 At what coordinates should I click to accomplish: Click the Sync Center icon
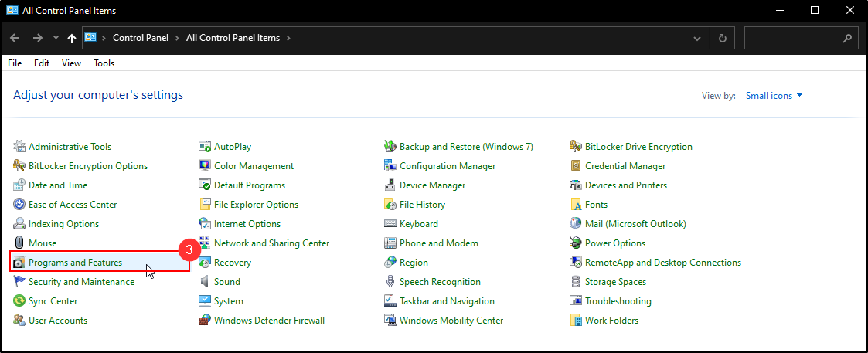(x=19, y=301)
